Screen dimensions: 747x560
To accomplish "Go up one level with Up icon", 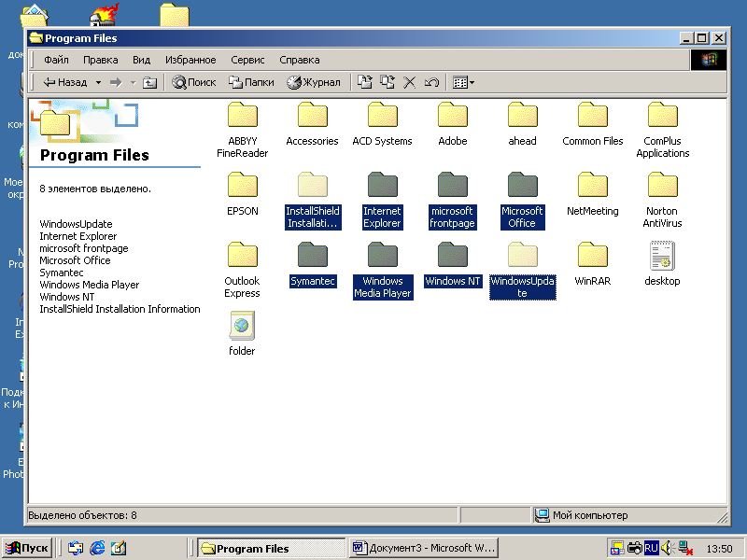I will [149, 82].
